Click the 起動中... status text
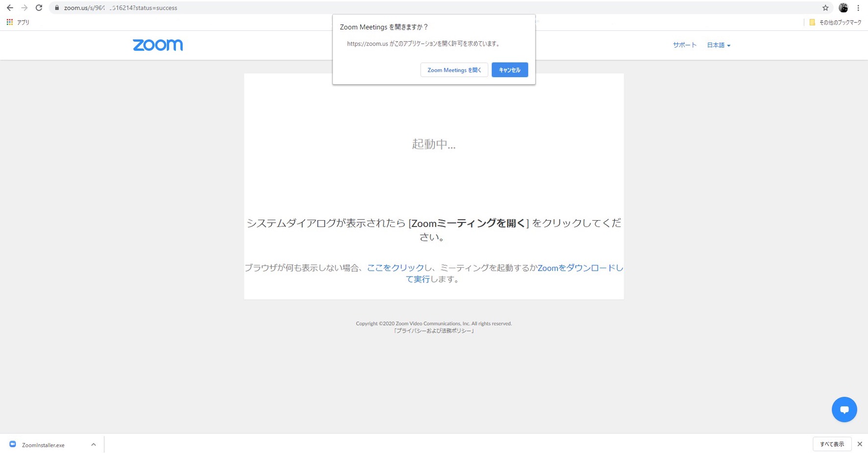Screen dimensions: 868x453 tap(434, 144)
